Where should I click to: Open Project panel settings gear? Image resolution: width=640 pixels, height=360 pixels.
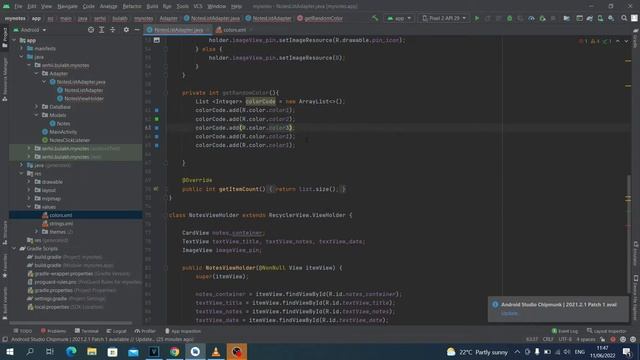[x=126, y=30]
